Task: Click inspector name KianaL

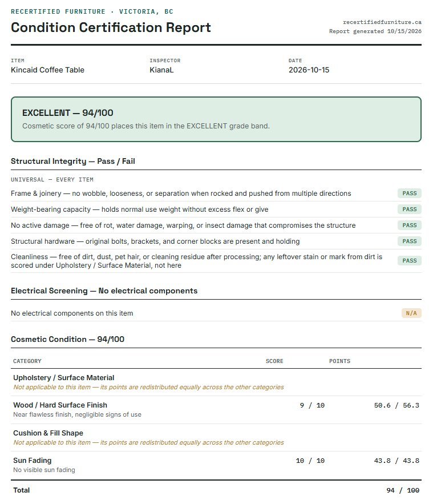Action: tap(161, 70)
